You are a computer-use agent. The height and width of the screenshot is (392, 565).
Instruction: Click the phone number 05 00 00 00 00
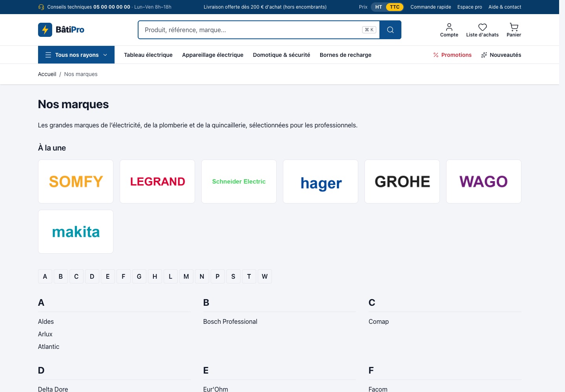pyautogui.click(x=112, y=7)
